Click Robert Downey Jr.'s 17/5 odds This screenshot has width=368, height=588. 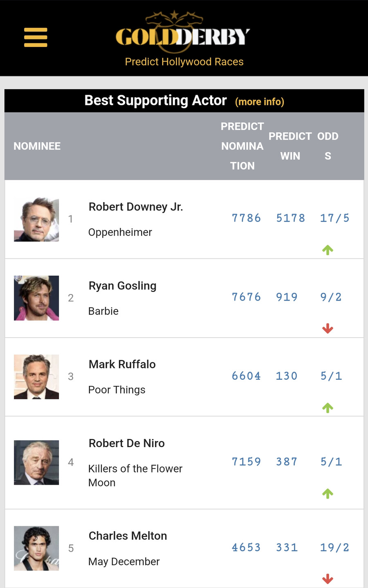(334, 218)
